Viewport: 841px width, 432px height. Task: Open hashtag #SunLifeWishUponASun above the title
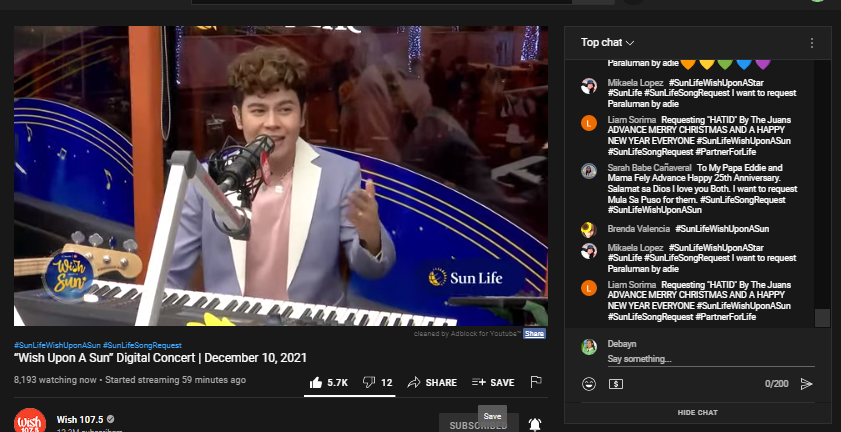coord(57,345)
